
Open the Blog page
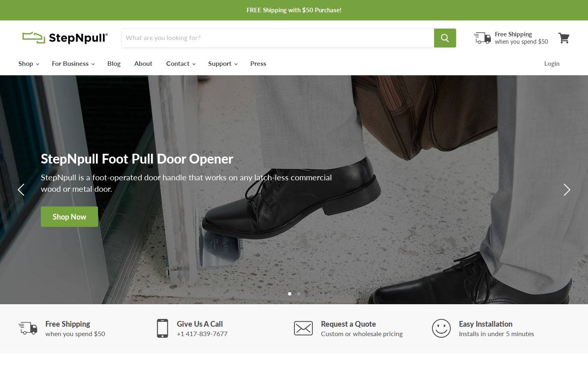point(114,63)
